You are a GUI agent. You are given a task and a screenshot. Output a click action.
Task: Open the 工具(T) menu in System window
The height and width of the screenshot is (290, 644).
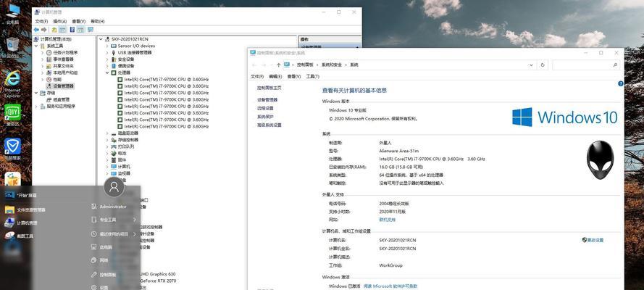pos(312,76)
